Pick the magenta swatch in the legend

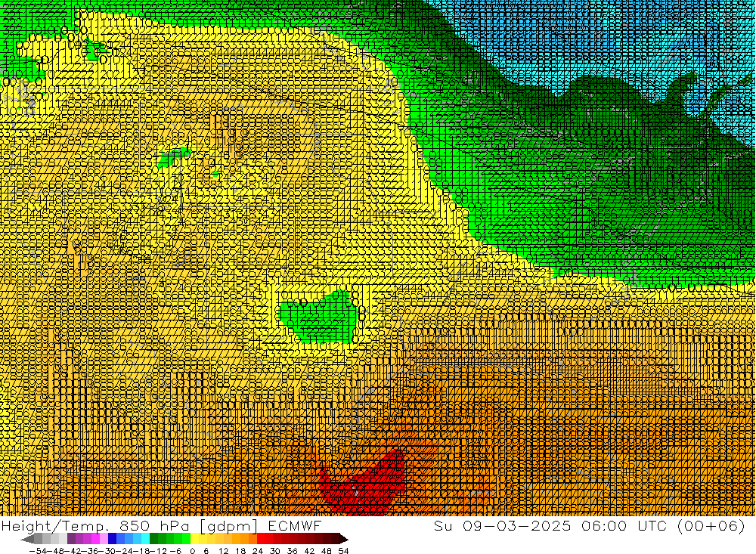[95, 539]
